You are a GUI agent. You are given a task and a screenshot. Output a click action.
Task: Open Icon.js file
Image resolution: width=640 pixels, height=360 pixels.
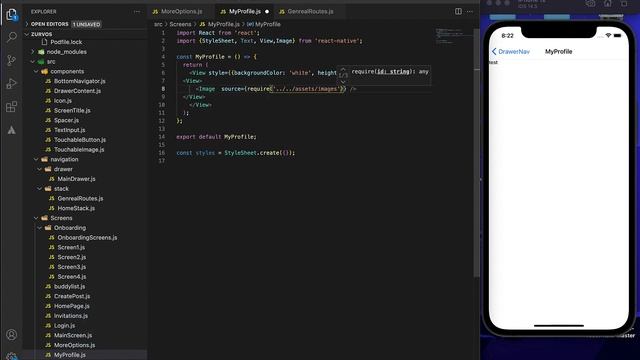tap(62, 101)
